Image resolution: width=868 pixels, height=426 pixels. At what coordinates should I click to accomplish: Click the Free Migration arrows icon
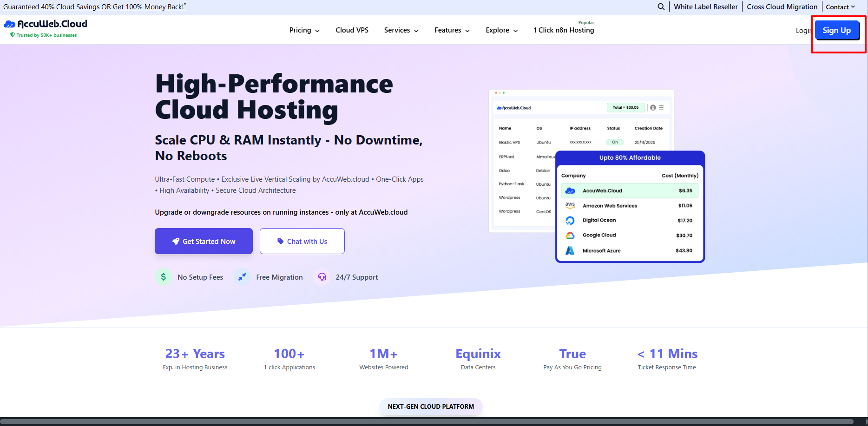point(242,277)
